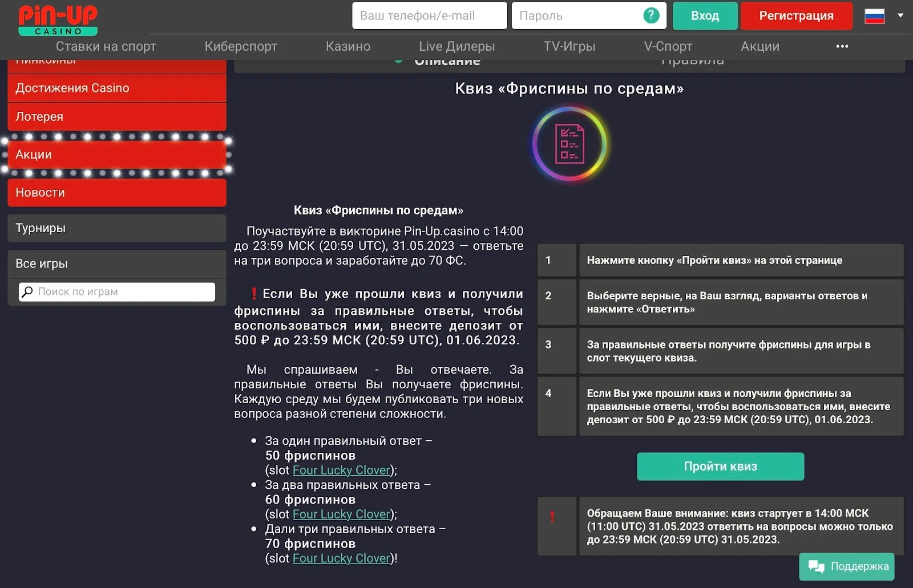
Task: Open the three-dots more menu
Action: [x=842, y=46]
